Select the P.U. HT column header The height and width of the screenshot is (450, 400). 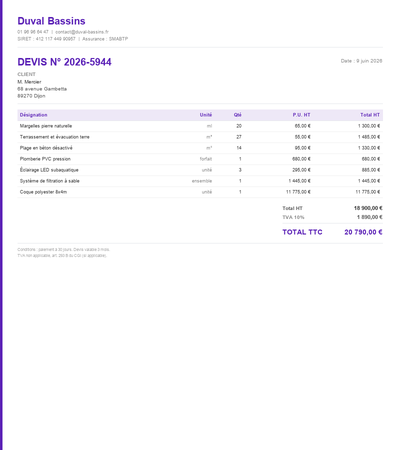(x=301, y=115)
